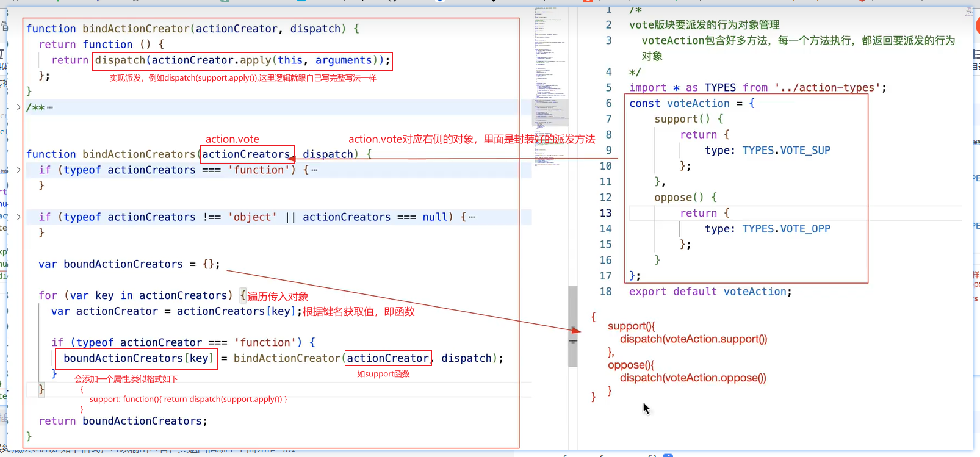Unfold arrow beside if typeof actionCreators !== 'object'
This screenshot has width=980, height=457.
[19, 217]
